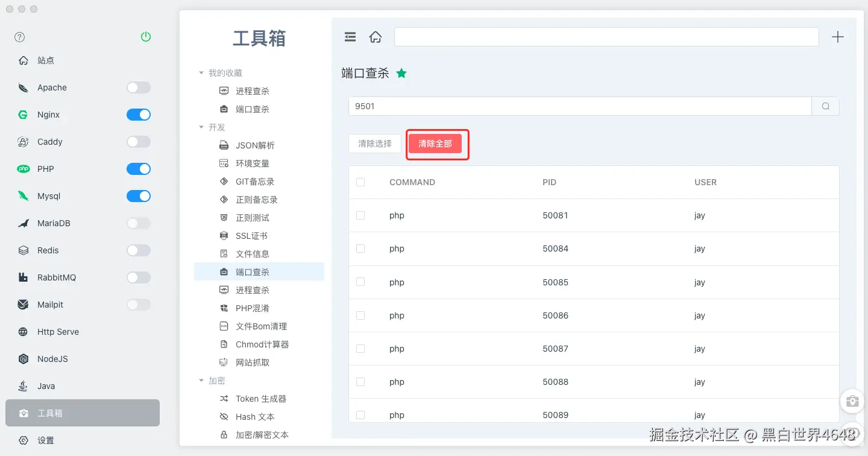Open the JSON解析 tool item
This screenshot has height=456, width=868.
point(255,145)
